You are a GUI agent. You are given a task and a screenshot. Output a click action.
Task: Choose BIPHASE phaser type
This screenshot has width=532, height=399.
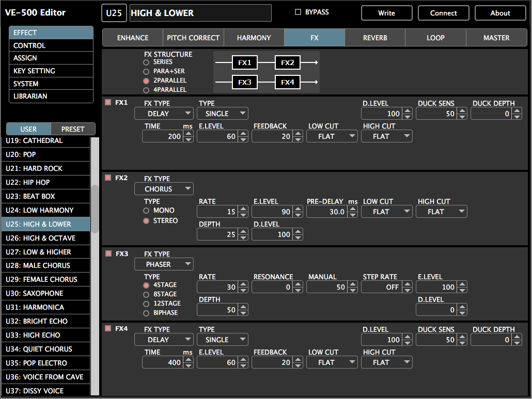[x=146, y=313]
